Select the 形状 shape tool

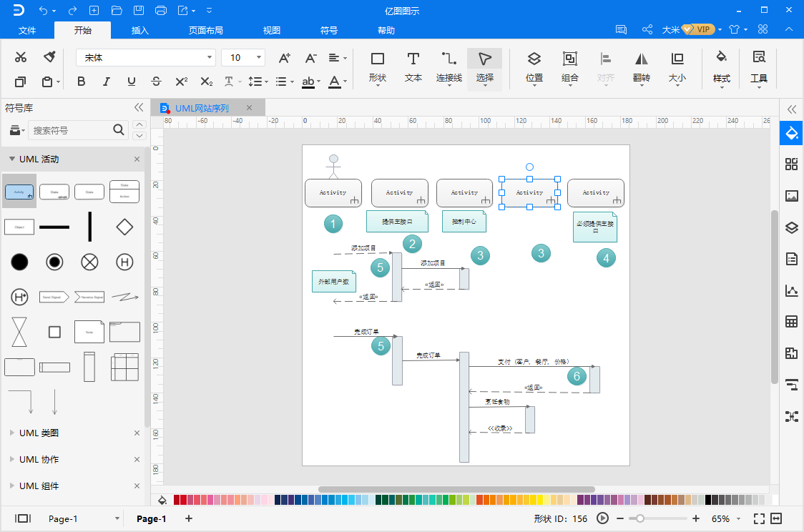(378, 68)
